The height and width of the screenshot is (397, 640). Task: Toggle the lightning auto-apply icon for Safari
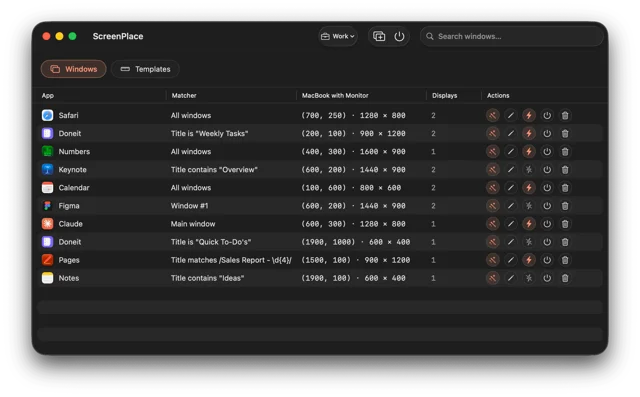pyautogui.click(x=529, y=115)
